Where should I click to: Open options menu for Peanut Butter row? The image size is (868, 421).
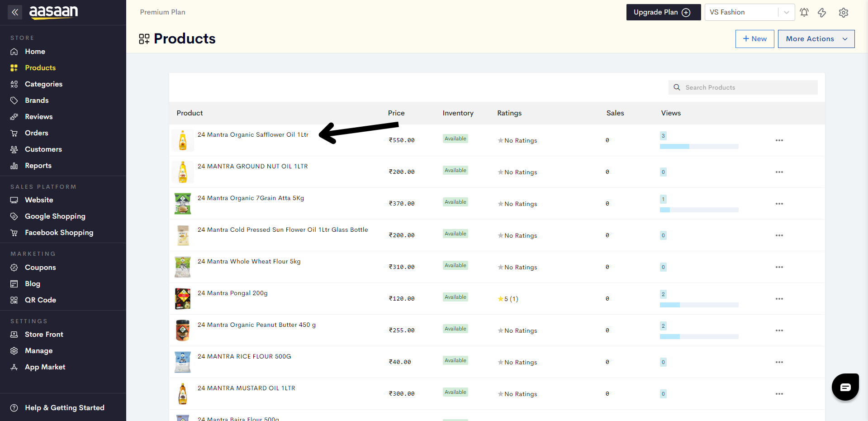pyautogui.click(x=779, y=330)
